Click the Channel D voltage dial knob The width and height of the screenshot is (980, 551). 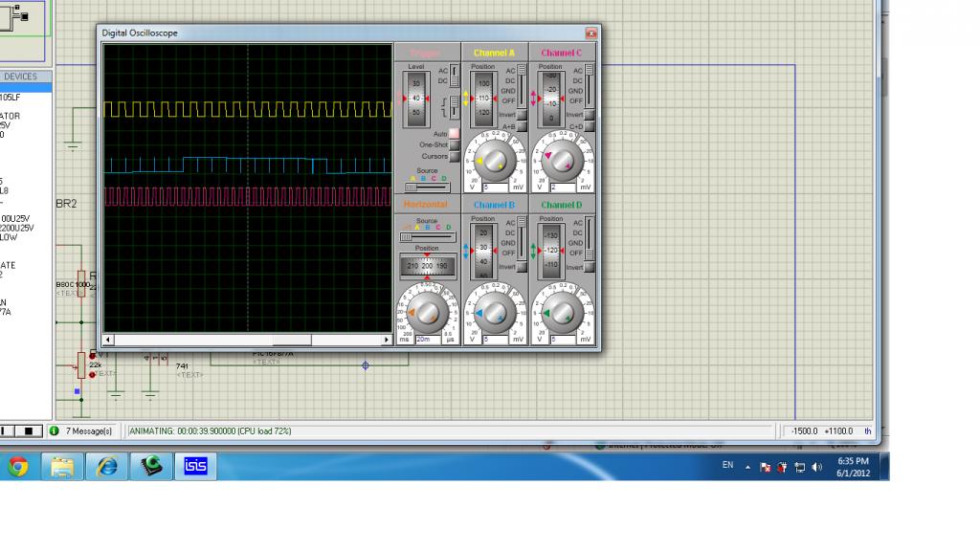pos(562,311)
